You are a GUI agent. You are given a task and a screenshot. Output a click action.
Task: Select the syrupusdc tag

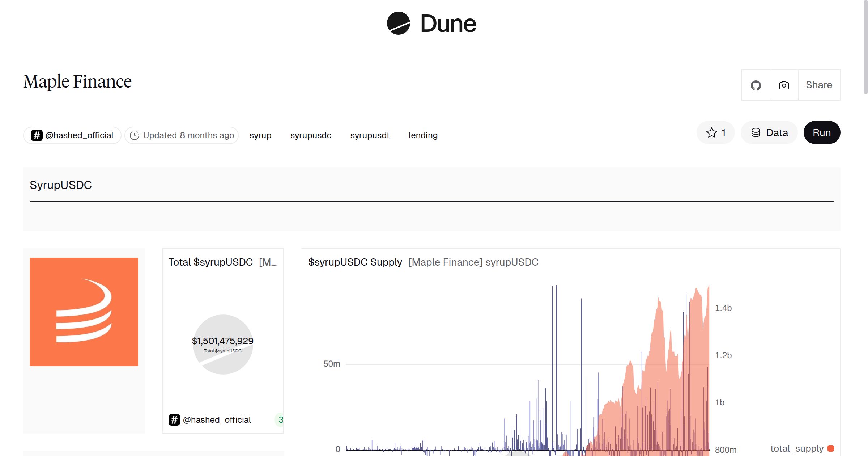click(310, 135)
